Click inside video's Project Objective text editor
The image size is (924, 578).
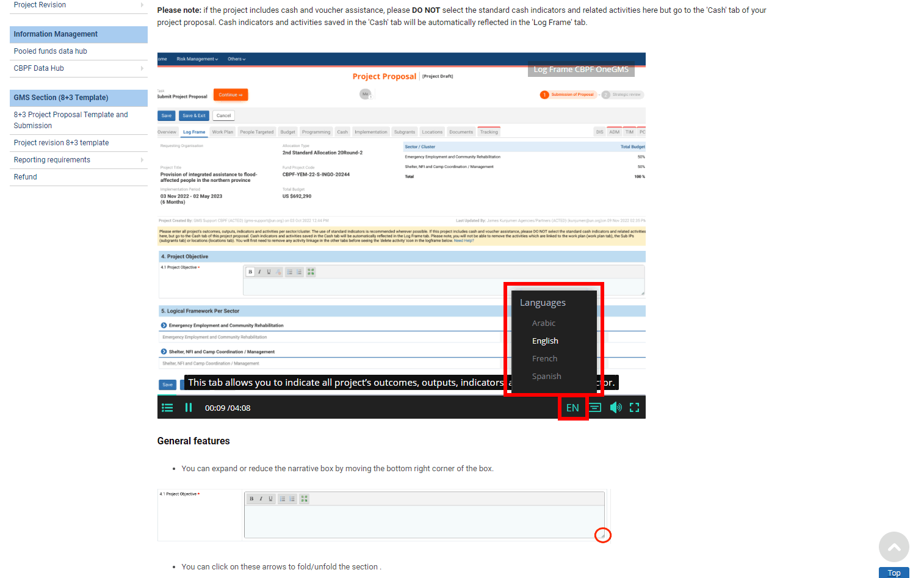[444, 286]
